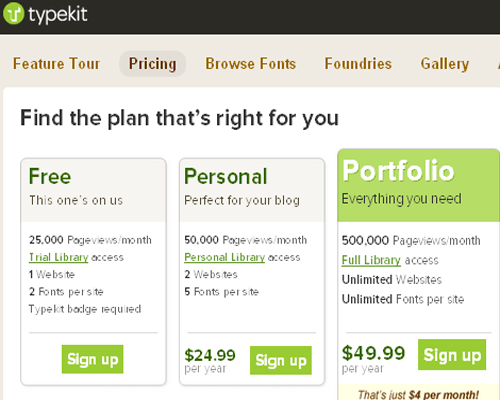Click the Free plan heading

point(50,176)
